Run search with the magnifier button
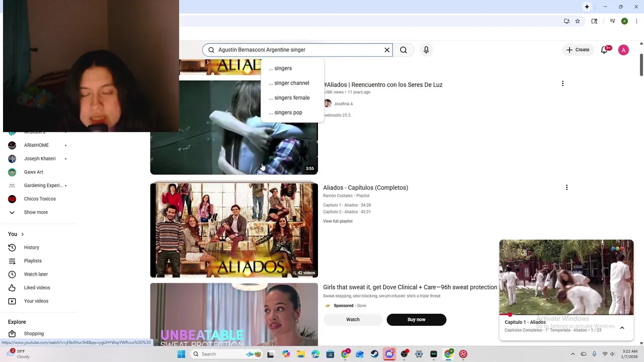Image resolution: width=644 pixels, height=362 pixels. pos(404,50)
